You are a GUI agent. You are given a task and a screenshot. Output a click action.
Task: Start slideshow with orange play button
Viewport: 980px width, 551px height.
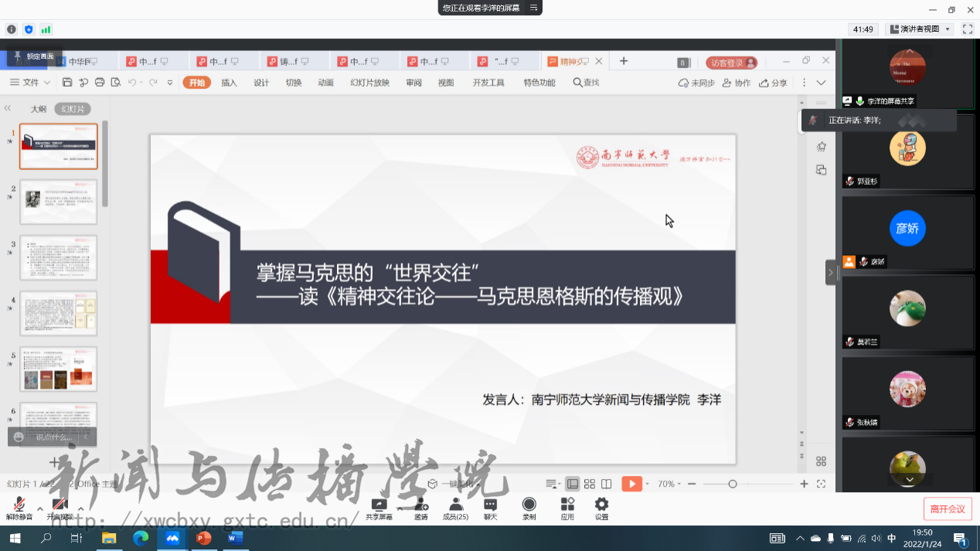(631, 484)
